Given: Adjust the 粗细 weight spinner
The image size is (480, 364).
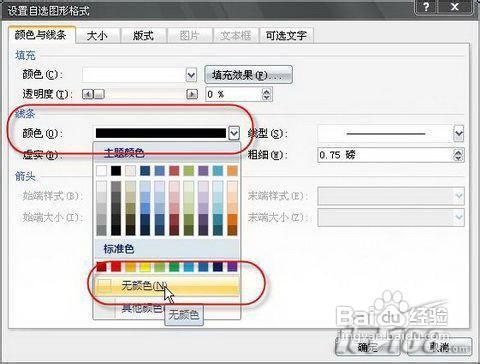Looking at the screenshot, I should click(x=458, y=155).
